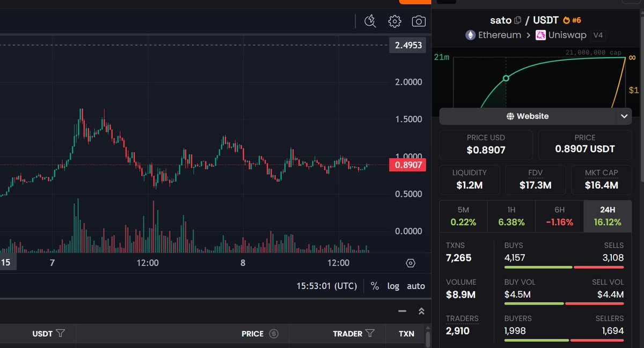Click the transactions table scrollbar
This screenshot has width=644, height=348.
coord(428,339)
